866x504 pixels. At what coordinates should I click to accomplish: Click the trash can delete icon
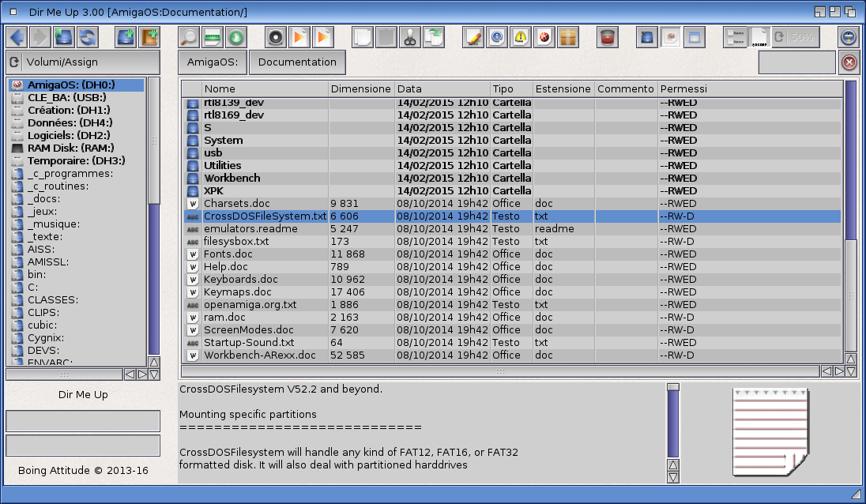(x=607, y=37)
